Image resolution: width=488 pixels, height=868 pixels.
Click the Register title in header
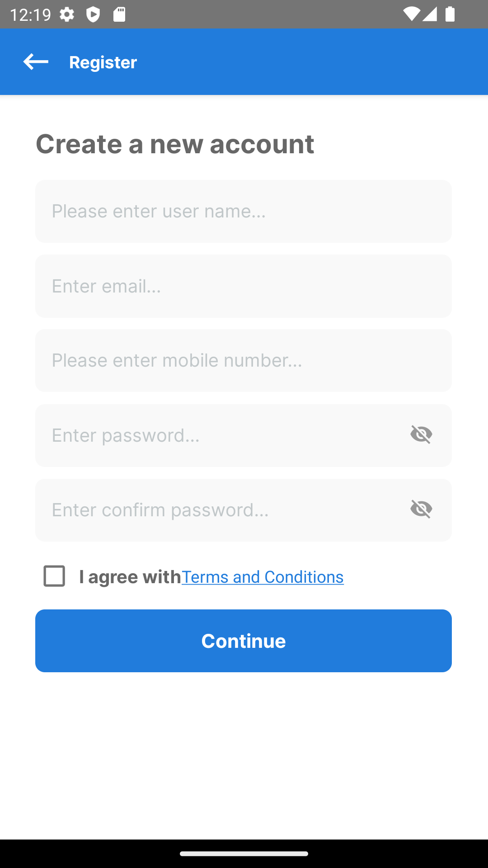point(103,62)
